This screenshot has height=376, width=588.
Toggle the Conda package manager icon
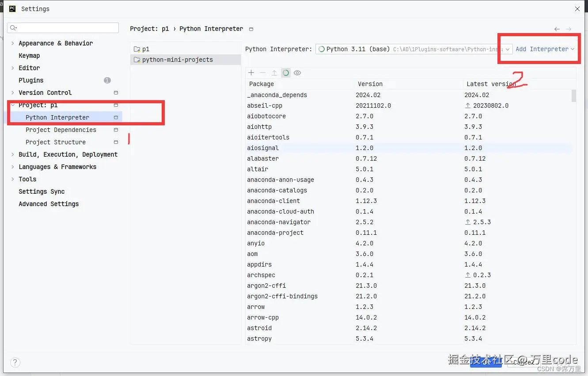[286, 73]
